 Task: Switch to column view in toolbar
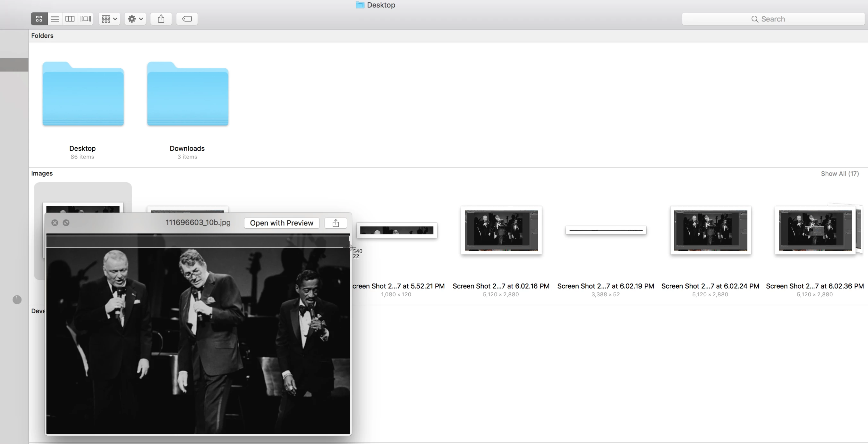70,19
